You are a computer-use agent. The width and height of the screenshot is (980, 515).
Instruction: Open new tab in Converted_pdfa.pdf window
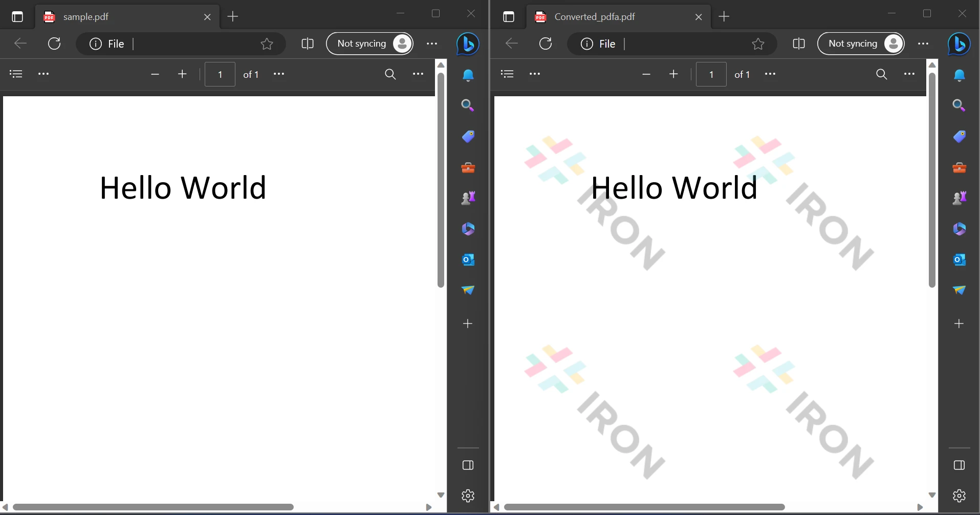click(x=724, y=16)
